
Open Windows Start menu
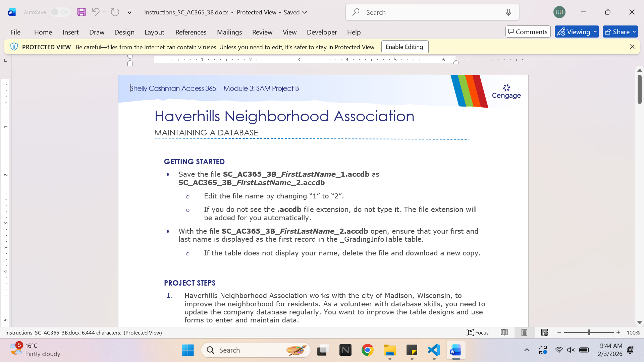[x=188, y=350]
